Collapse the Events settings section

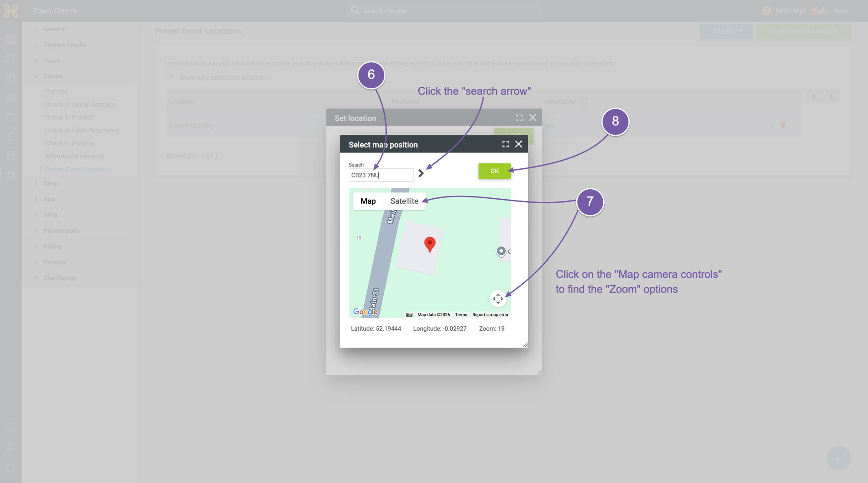pyautogui.click(x=53, y=76)
